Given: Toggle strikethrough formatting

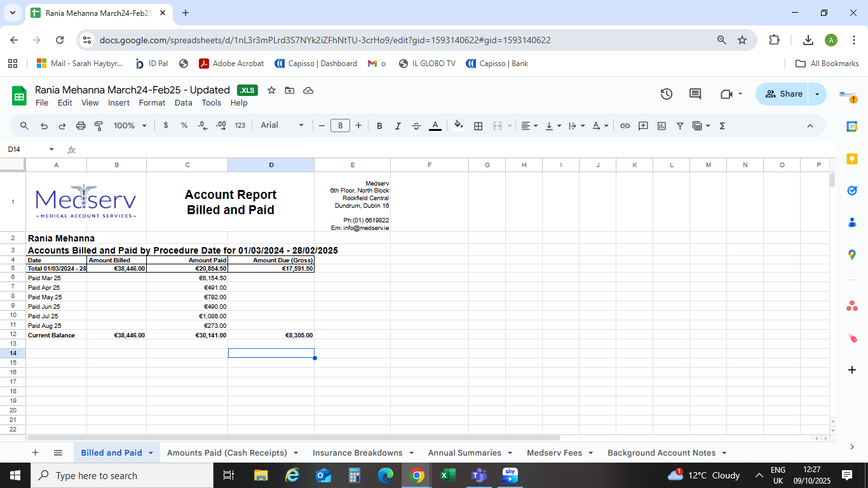Looking at the screenshot, I should [x=416, y=126].
